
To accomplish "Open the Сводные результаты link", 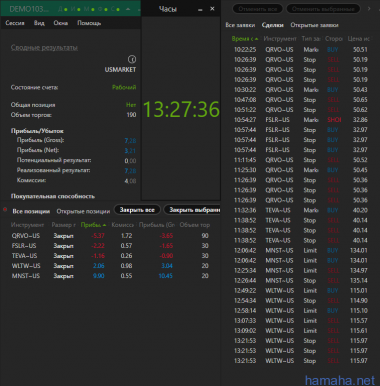I will tap(44, 48).
